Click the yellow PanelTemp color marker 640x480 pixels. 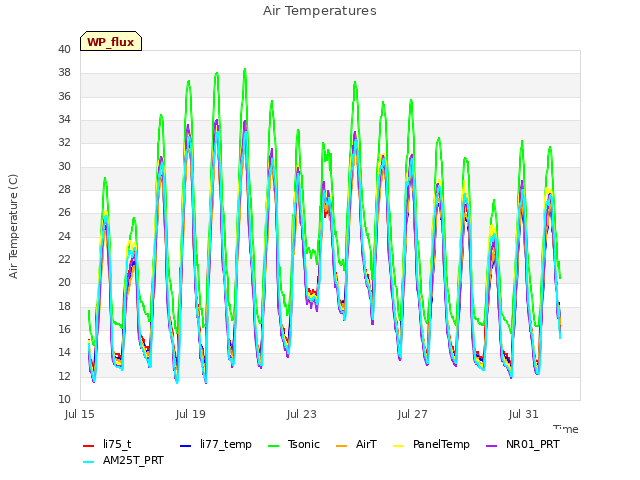click(398, 446)
